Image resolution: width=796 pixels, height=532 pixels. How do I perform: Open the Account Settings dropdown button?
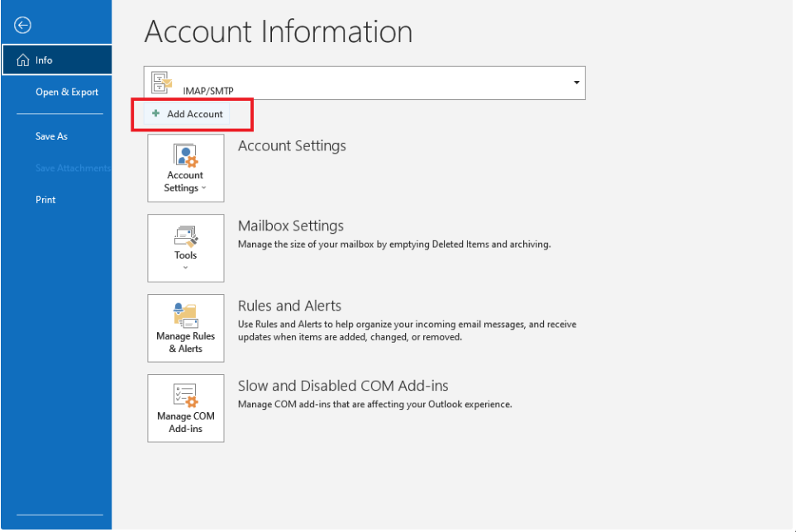pos(186,168)
